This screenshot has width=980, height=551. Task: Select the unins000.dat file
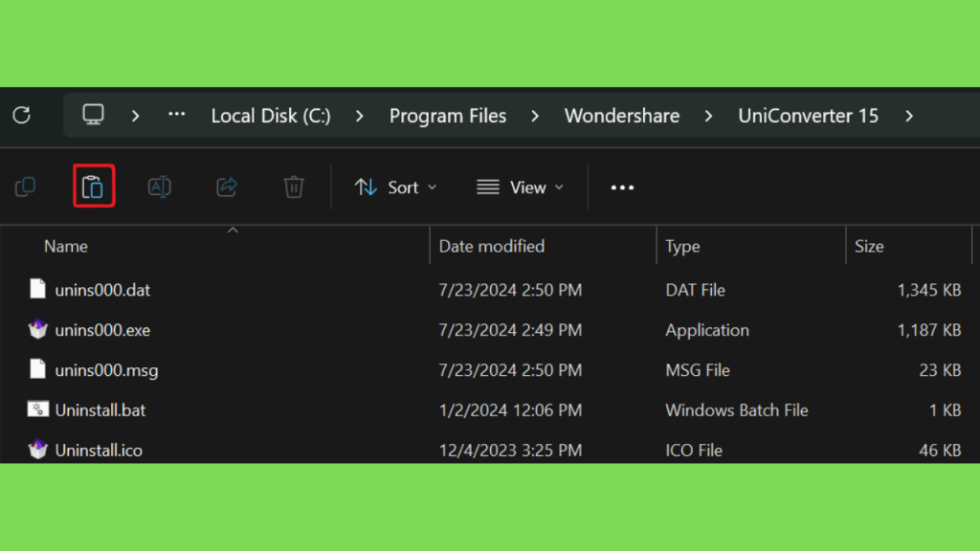[x=102, y=290]
